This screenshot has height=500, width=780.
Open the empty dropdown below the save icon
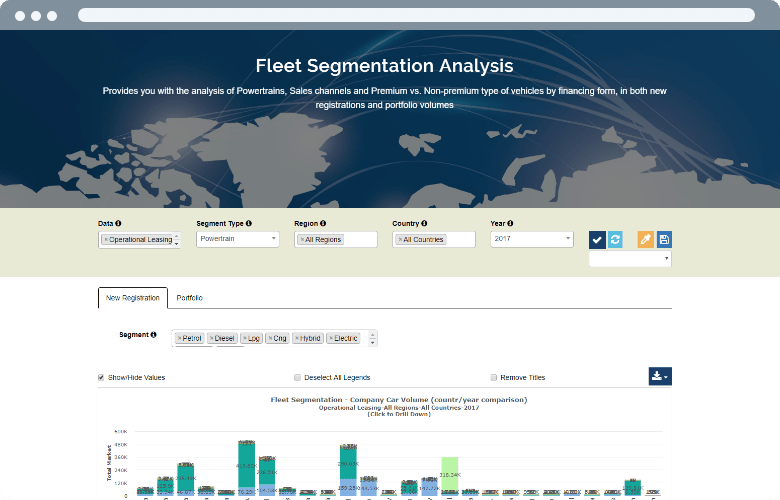pos(630,259)
